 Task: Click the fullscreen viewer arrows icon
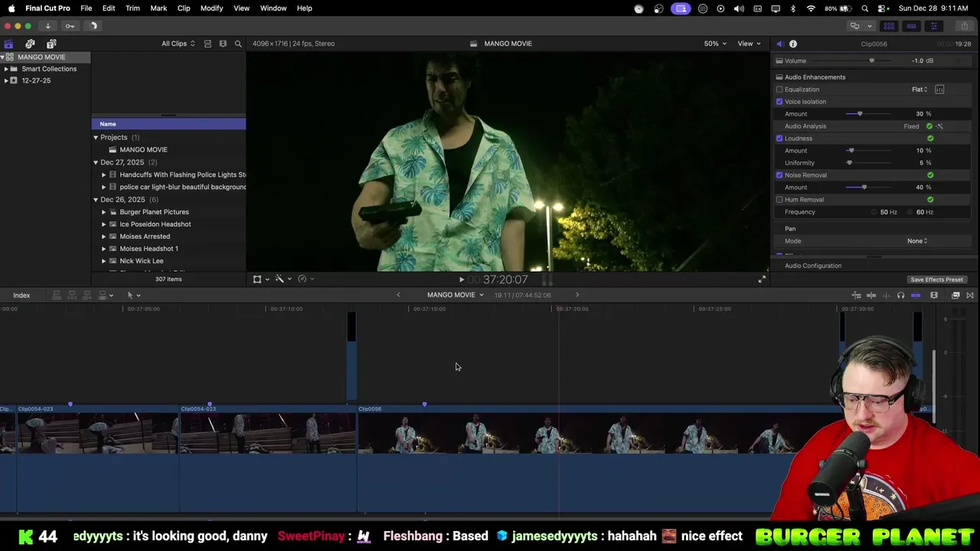pyautogui.click(x=762, y=279)
